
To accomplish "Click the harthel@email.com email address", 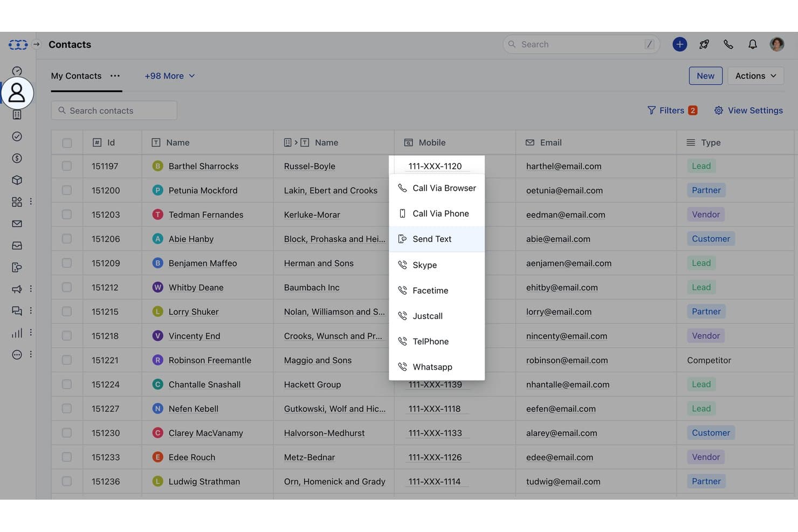I will pos(563,166).
